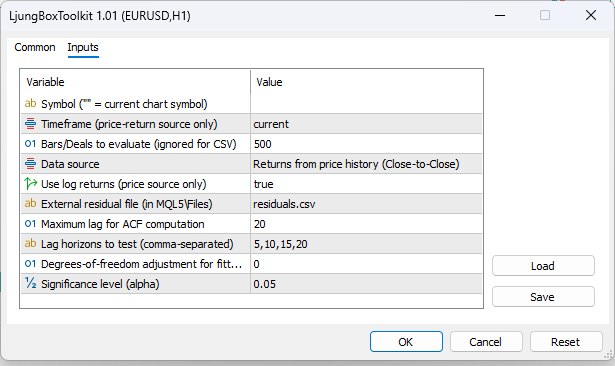This screenshot has width=615, height=366.
Task: Edit the residuals.csv file name value
Action: pos(366,204)
